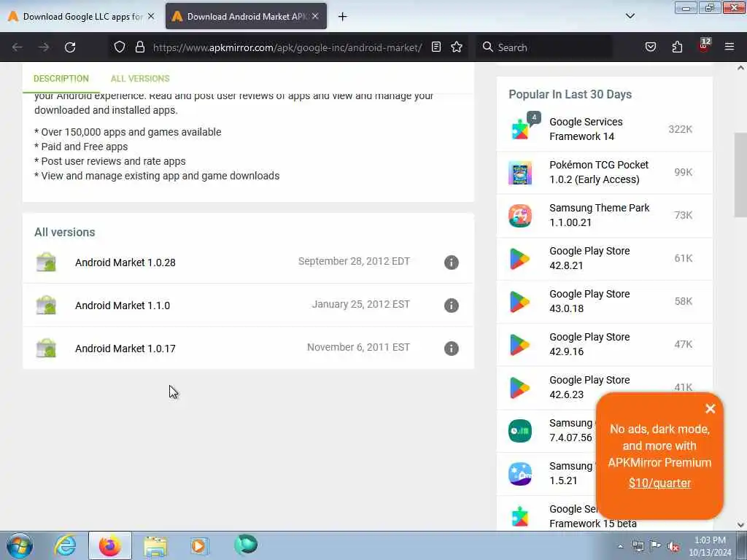Toggle reader view icon in address bar
Screen dimensions: 747x560
[x=436, y=47]
